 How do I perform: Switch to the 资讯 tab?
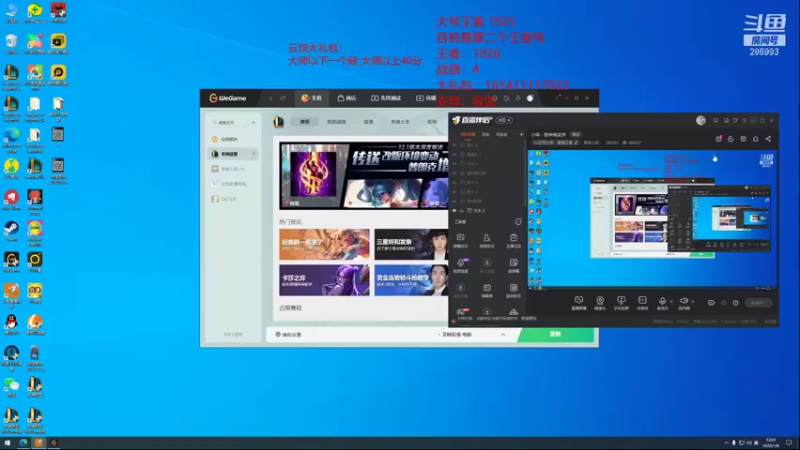(x=305, y=122)
